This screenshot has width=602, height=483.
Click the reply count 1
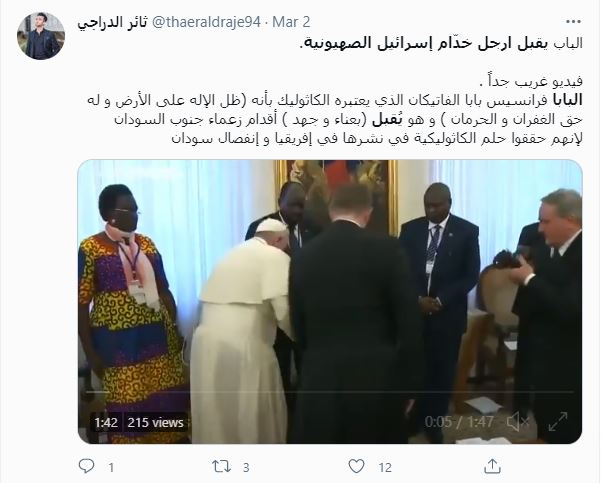[111, 467]
